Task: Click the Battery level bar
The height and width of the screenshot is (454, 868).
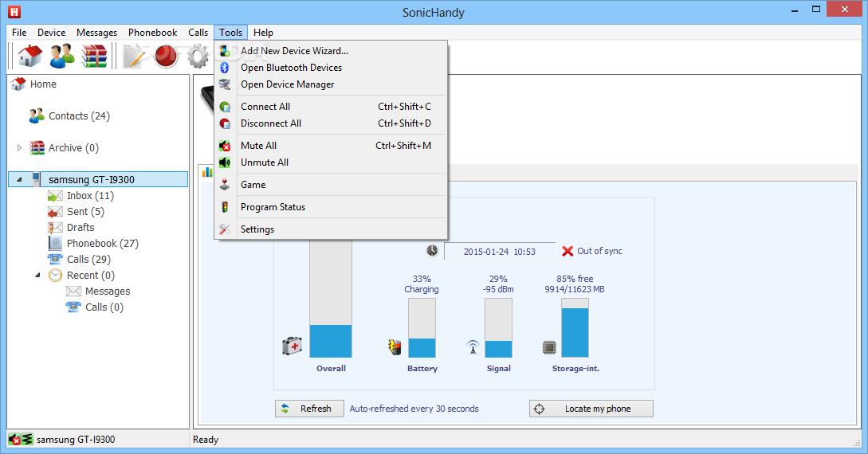Action: coord(422,328)
